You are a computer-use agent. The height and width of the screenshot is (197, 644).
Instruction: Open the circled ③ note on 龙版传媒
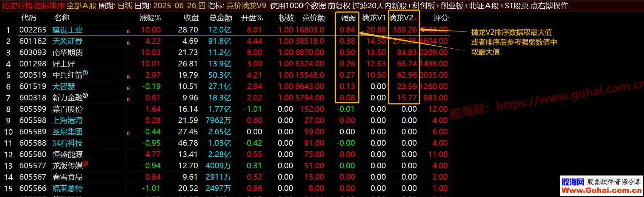pyautogui.click(x=85, y=163)
